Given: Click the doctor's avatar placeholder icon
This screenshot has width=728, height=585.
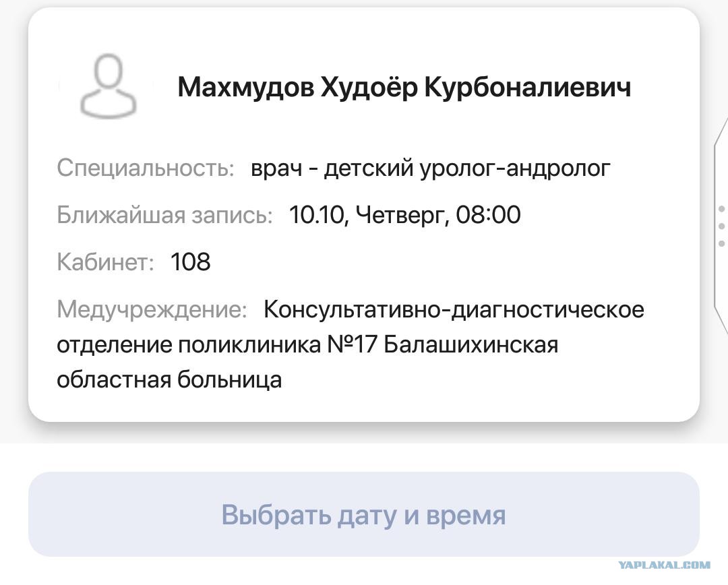Looking at the screenshot, I should tap(109, 86).
